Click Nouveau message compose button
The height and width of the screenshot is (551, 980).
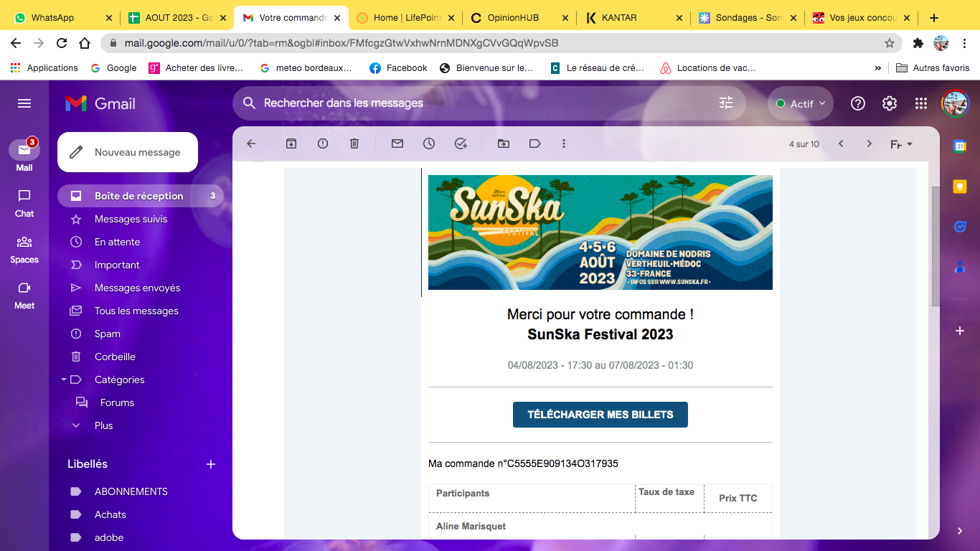[x=128, y=152]
